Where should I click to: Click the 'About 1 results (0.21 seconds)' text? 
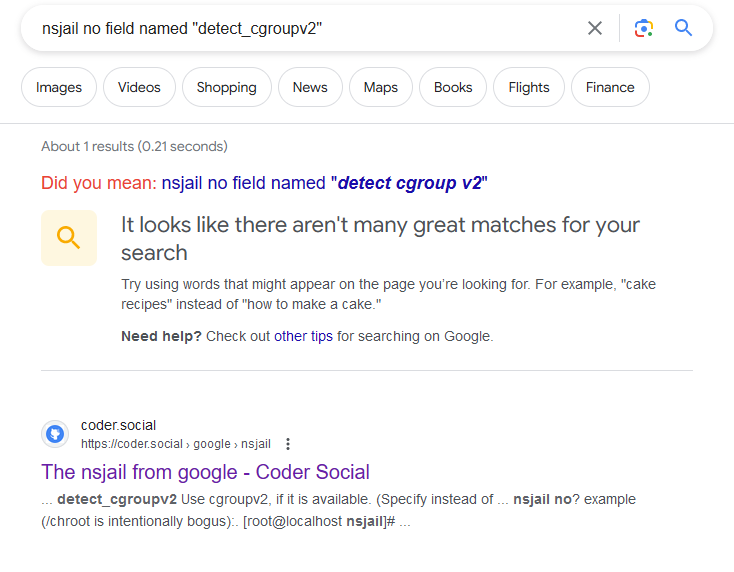coord(134,147)
